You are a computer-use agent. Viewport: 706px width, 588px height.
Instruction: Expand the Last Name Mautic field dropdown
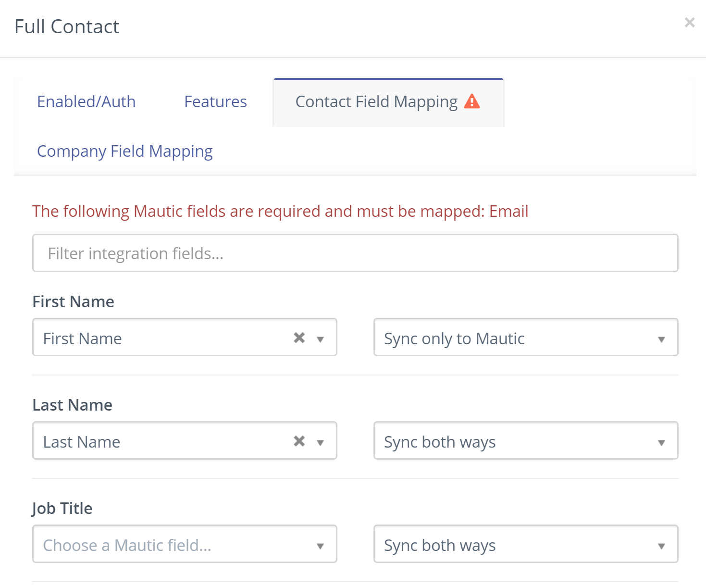coord(320,443)
